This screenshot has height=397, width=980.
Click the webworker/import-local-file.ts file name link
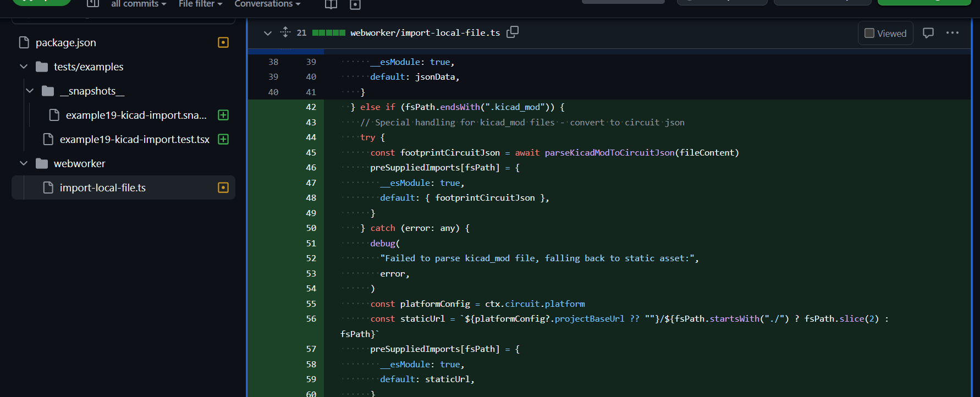(x=425, y=33)
